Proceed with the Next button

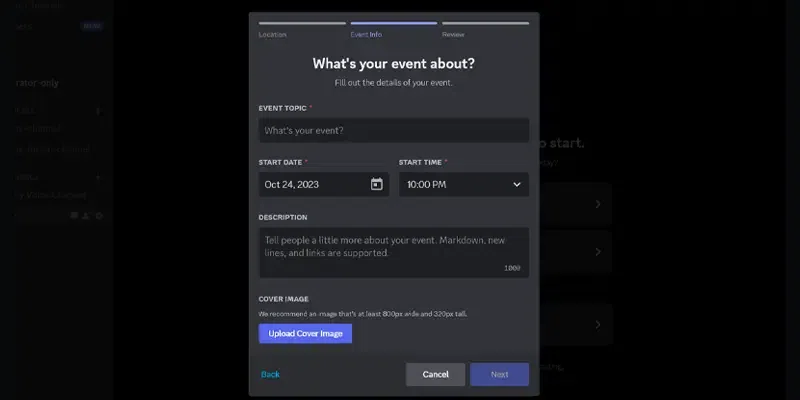tap(499, 374)
